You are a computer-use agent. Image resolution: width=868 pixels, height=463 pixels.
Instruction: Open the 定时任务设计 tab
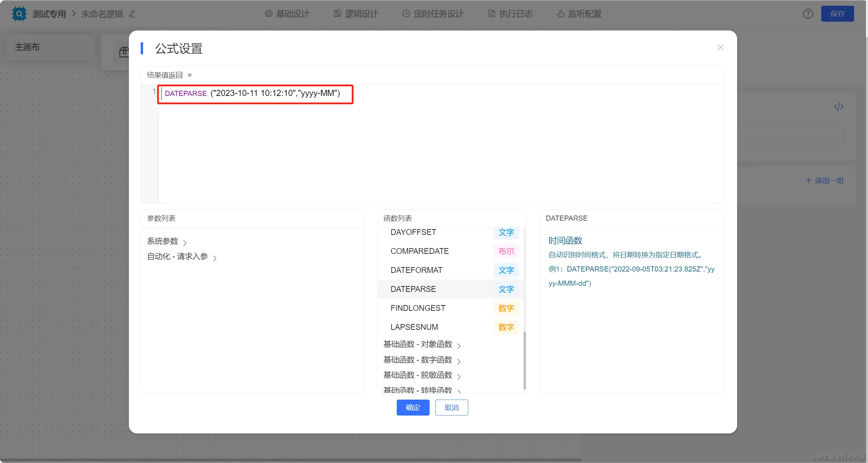[433, 14]
